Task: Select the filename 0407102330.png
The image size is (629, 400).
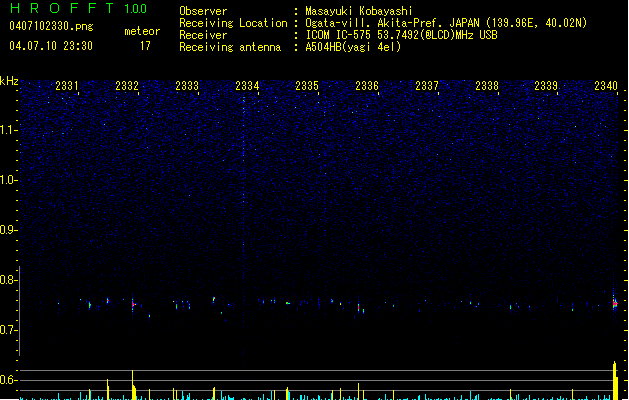Action: pos(51,26)
